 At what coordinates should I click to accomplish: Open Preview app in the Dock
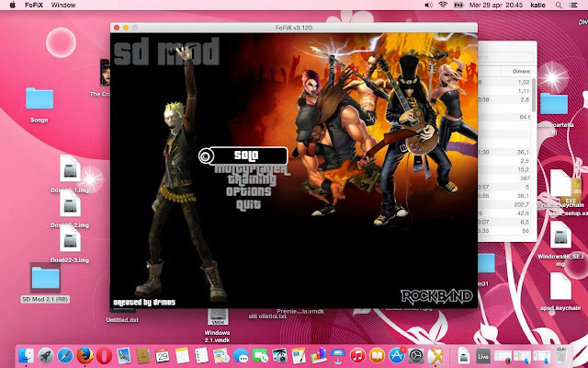(124, 355)
